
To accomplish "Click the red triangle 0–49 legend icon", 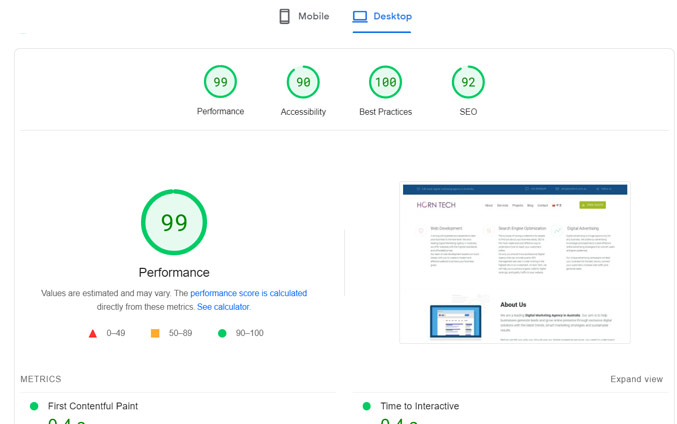I will tap(93, 333).
